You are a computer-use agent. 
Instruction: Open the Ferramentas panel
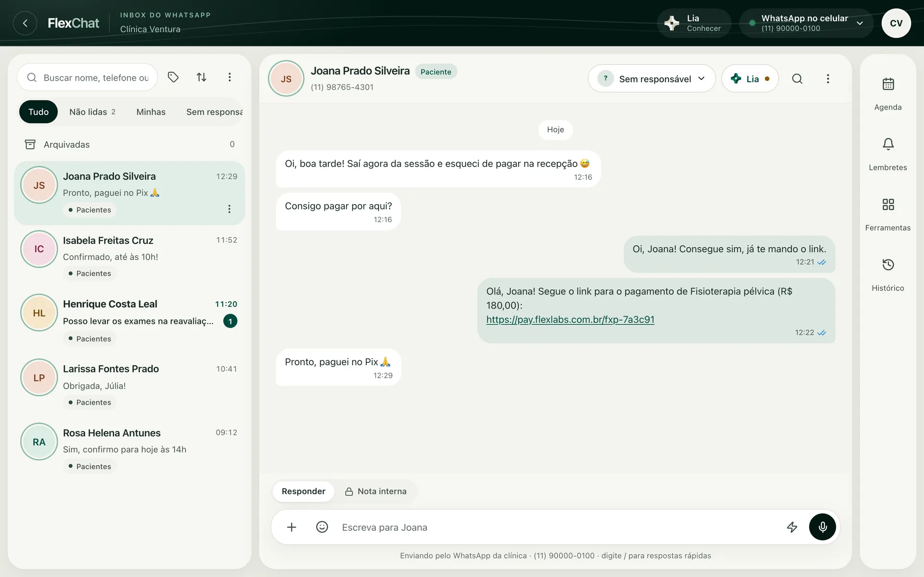888,214
